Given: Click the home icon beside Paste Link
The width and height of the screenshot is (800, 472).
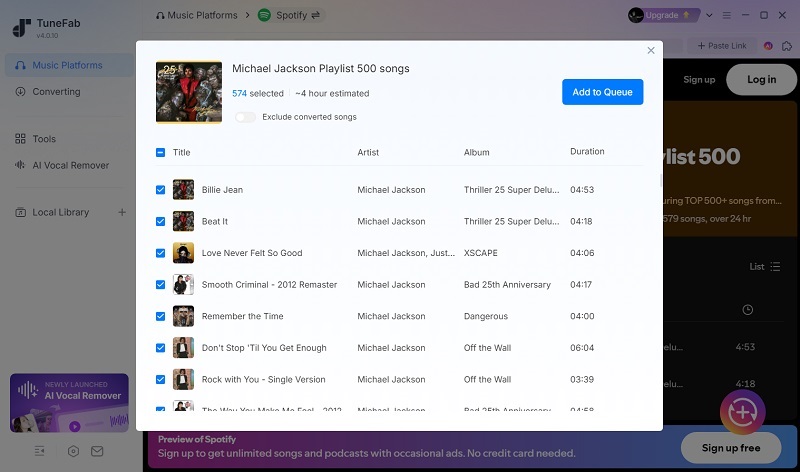Looking at the screenshot, I should pos(787,46).
